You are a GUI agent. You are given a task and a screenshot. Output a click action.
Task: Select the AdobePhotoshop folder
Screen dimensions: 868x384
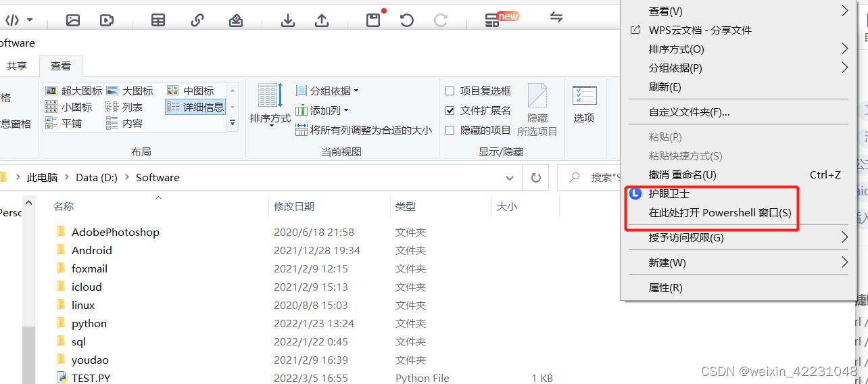116,232
